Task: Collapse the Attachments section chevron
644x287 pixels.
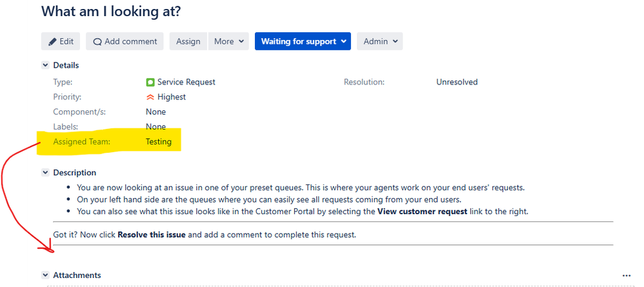Action: tap(46, 275)
